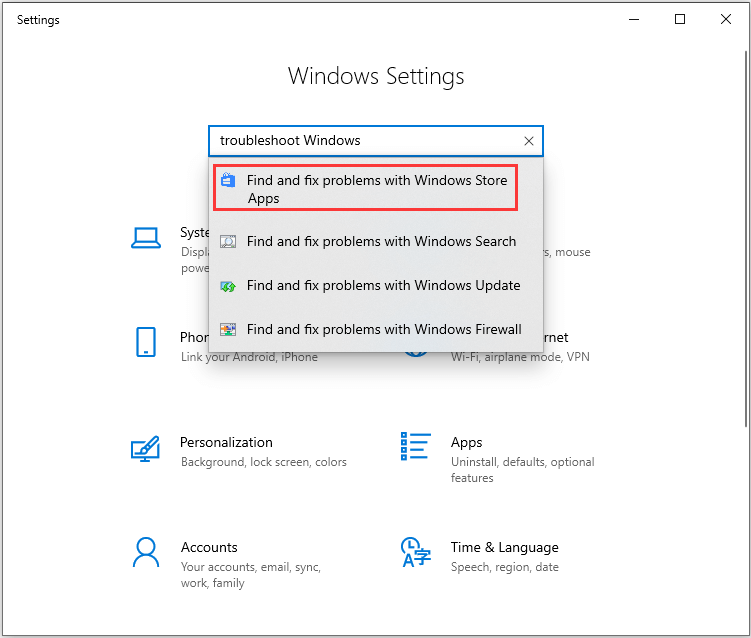The width and height of the screenshot is (751, 638).
Task: Click the 'Link your Android, iPhone' description
Action: 249,357
